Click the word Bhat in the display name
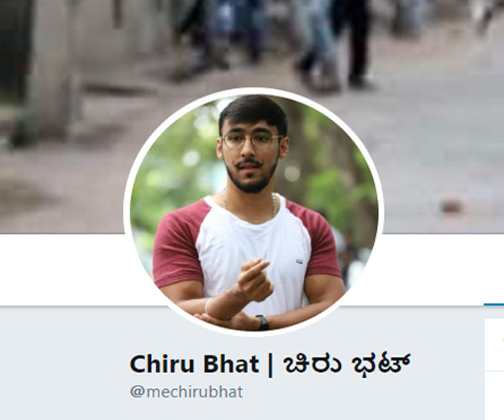Screen dimensions: 504x420 click(x=231, y=364)
